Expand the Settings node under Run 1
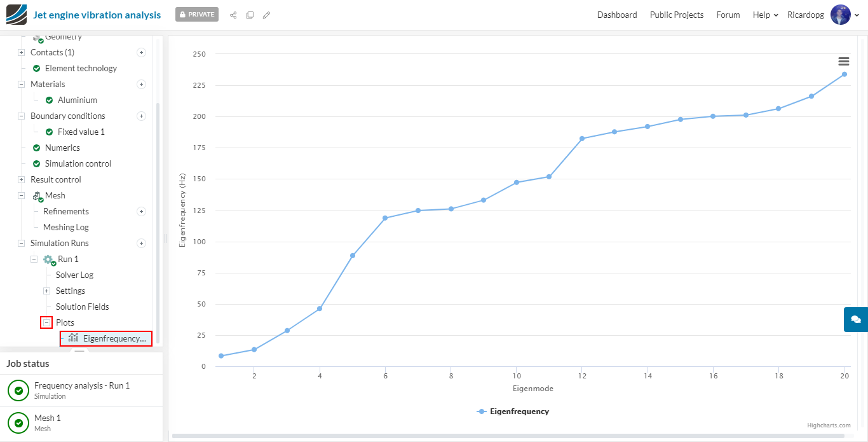The height and width of the screenshot is (442, 868). [x=46, y=291]
